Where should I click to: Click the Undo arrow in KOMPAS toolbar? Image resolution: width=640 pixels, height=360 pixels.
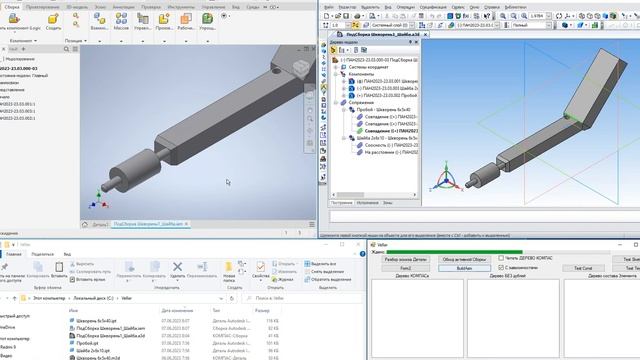click(x=431, y=16)
